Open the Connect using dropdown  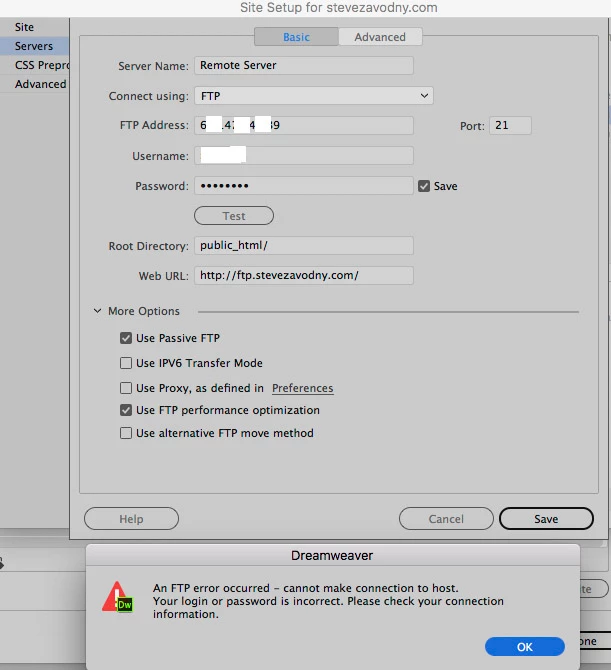tap(314, 96)
